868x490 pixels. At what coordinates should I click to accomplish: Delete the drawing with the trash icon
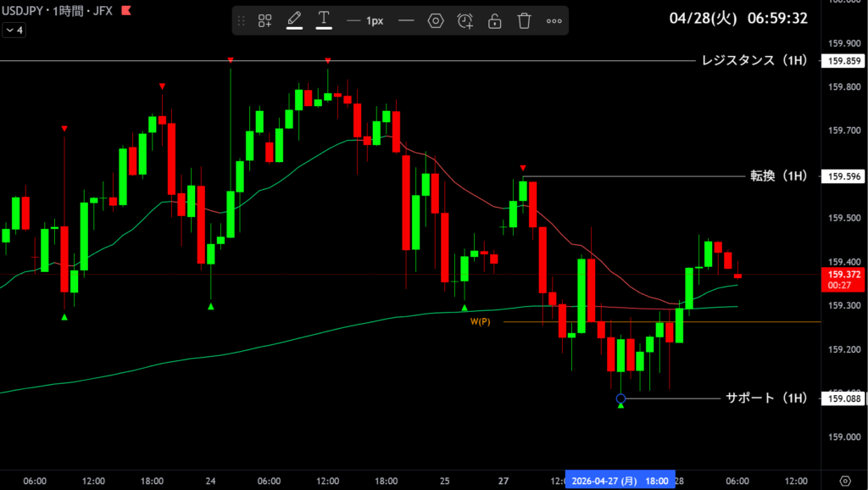coord(524,21)
